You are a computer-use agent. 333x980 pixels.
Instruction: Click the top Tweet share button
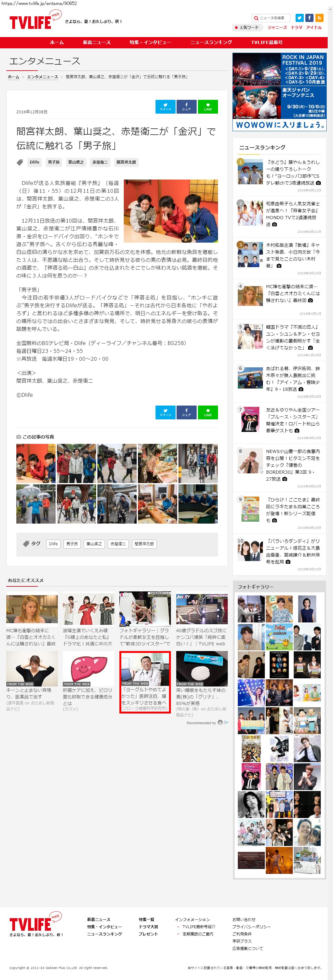pyautogui.click(x=165, y=106)
